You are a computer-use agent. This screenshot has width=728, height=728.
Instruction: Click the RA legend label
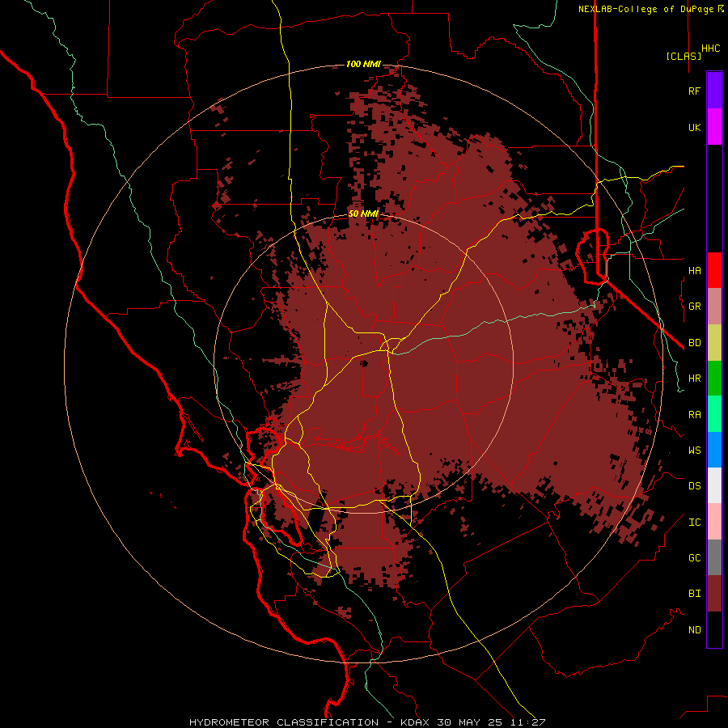(695, 415)
